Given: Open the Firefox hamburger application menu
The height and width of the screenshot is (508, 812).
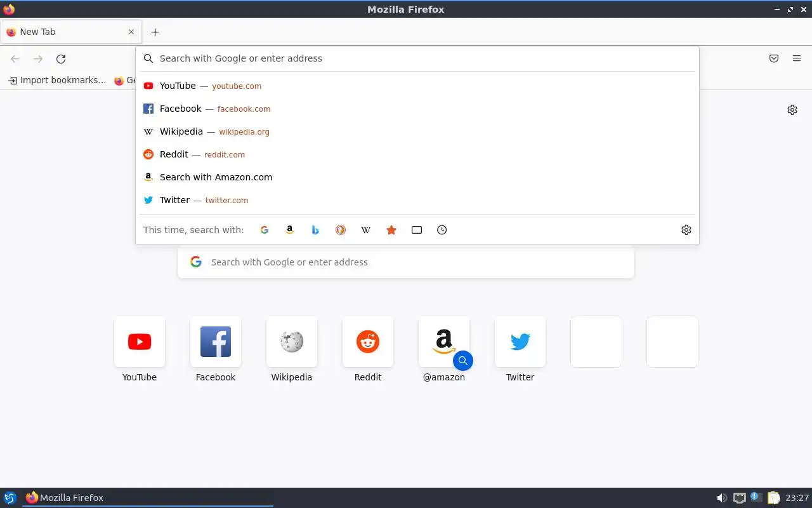Looking at the screenshot, I should (x=797, y=58).
